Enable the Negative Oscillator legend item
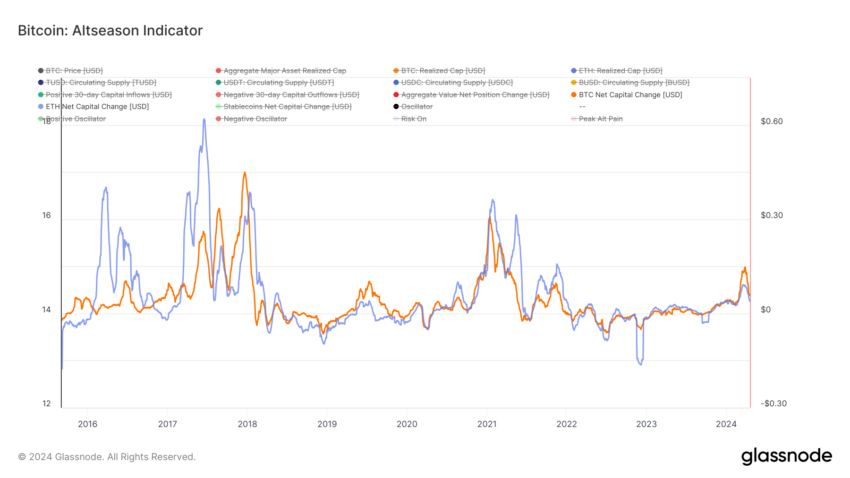Screen dimensions: 850x478 point(252,119)
